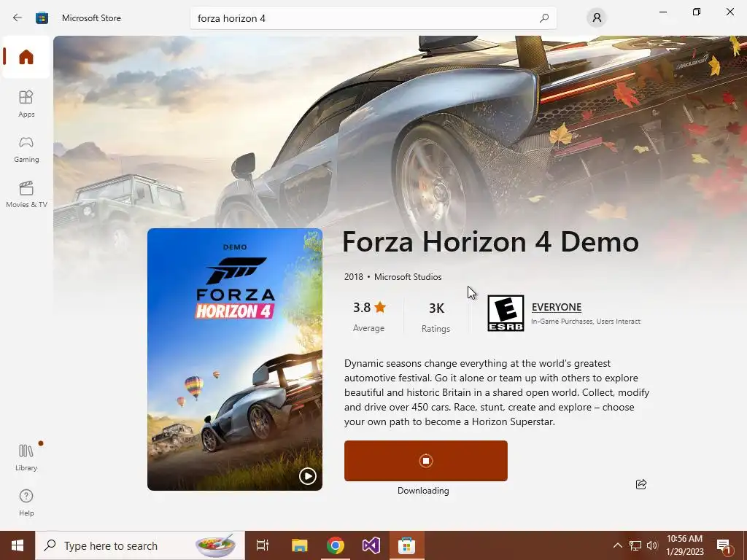
Task: Click the Microsoft Store taskbar icon
Action: click(406, 545)
